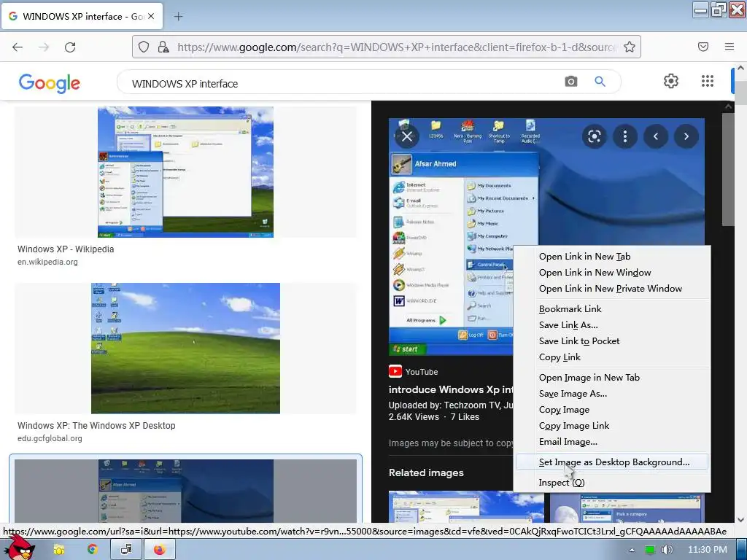
Task: Choose Email Image...
Action: [613, 441]
